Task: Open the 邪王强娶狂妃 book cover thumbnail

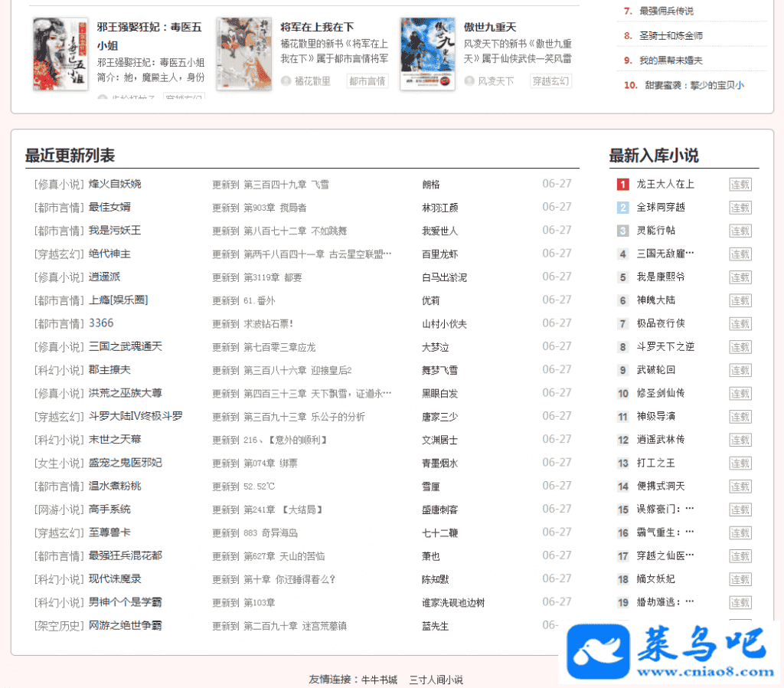Action: pos(50,54)
